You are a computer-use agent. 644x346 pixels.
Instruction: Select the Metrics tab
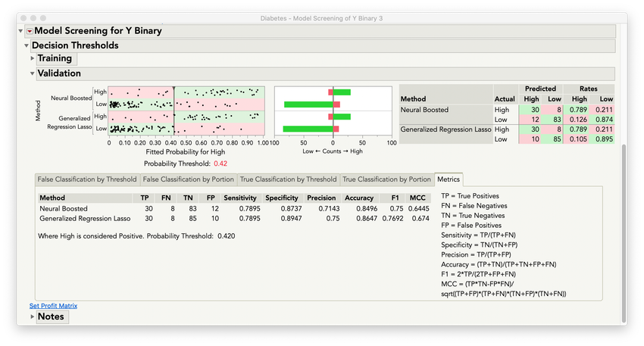point(449,179)
